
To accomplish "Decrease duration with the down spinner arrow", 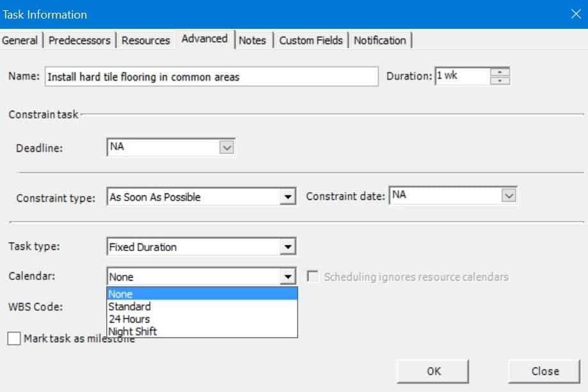I will pyautogui.click(x=499, y=81).
